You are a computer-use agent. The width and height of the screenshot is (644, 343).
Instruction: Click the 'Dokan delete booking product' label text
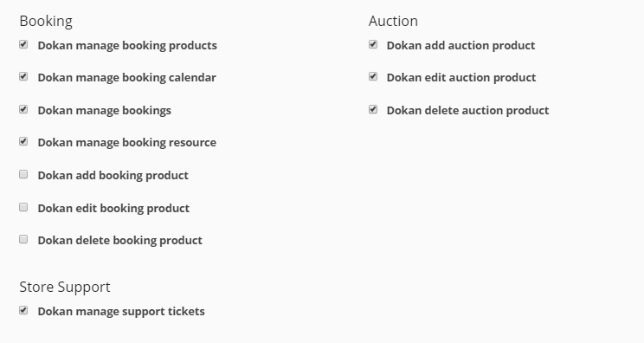(120, 240)
